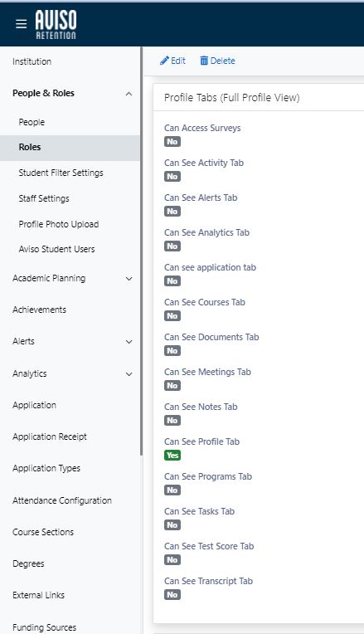The height and width of the screenshot is (634, 364).
Task: Click the No badge under Can See Transcript Tab
Action: pyautogui.click(x=172, y=595)
